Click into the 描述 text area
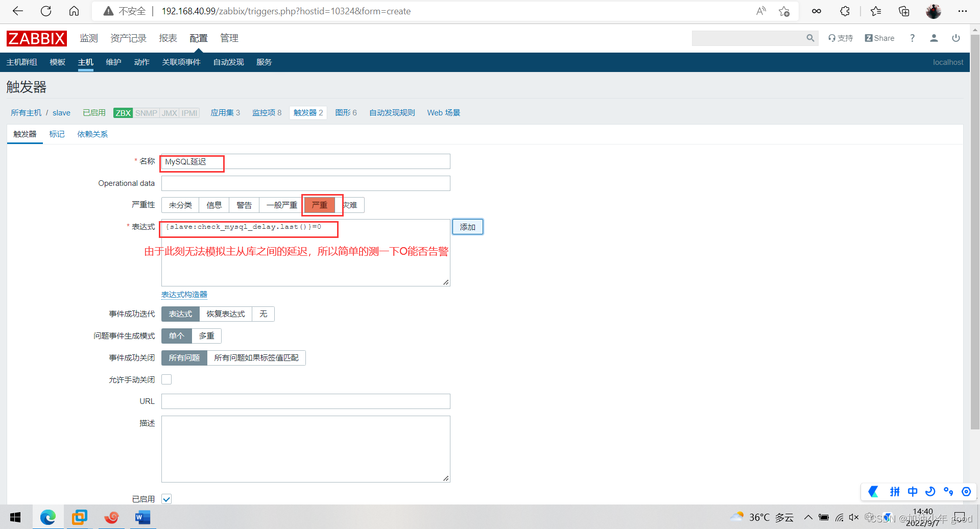The width and height of the screenshot is (980, 529). pyautogui.click(x=306, y=449)
